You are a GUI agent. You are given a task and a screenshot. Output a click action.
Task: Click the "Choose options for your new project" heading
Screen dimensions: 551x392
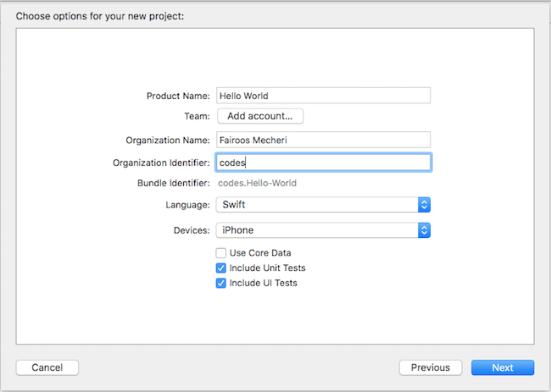click(x=100, y=15)
